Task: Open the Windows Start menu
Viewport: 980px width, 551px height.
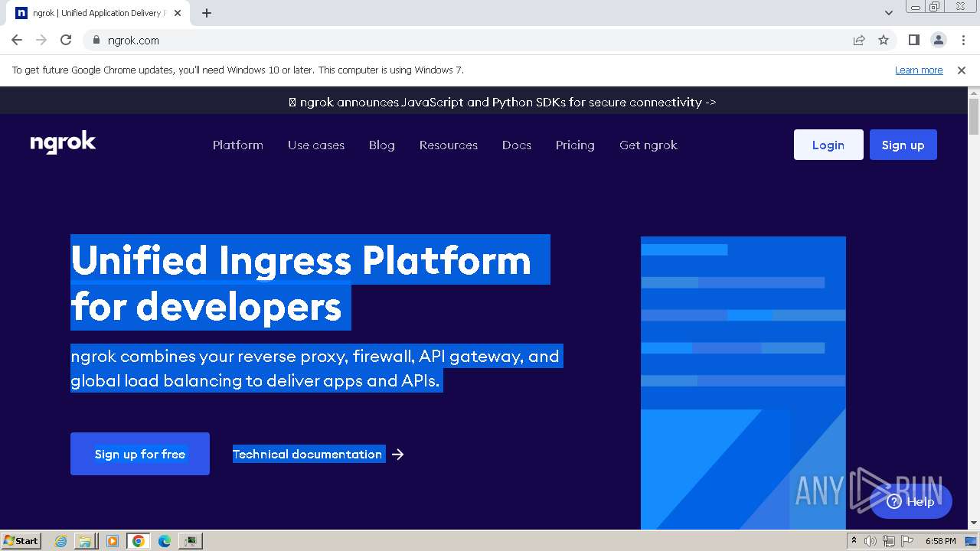Action: click(x=21, y=540)
